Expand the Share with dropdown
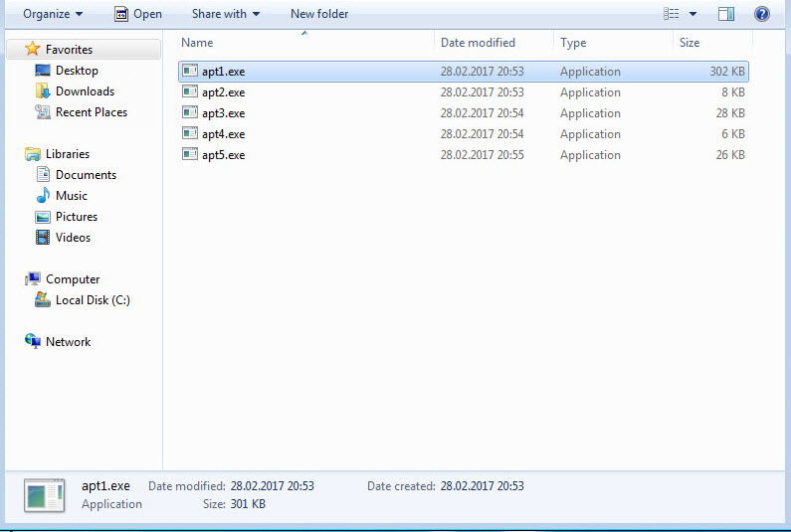The width and height of the screenshot is (791, 532). click(x=226, y=14)
